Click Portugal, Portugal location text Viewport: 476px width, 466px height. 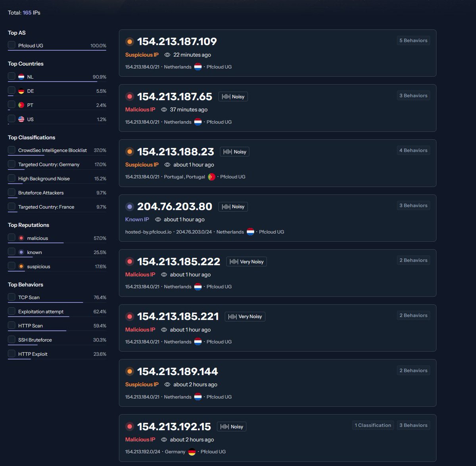[184, 177]
